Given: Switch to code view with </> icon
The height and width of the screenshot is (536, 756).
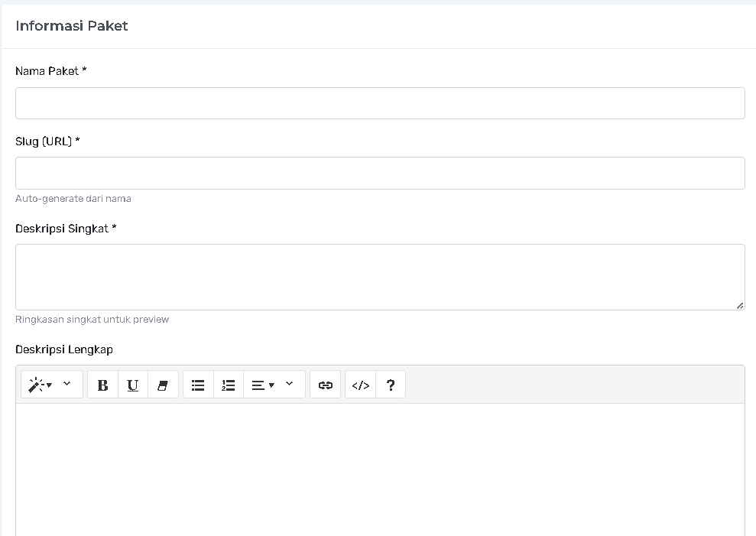Looking at the screenshot, I should (360, 385).
